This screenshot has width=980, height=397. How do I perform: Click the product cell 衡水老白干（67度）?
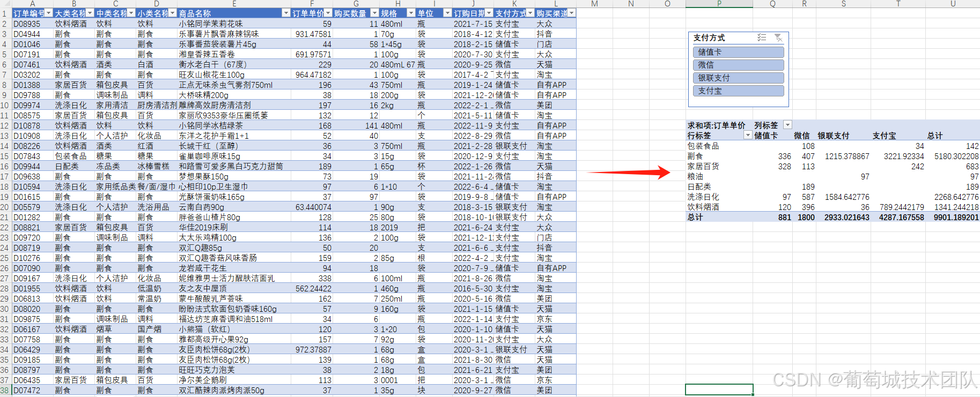[234, 64]
